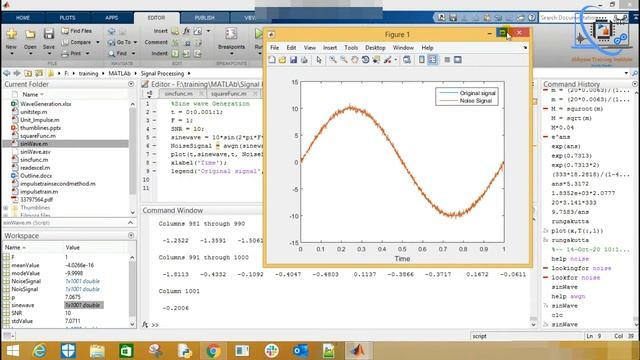Switch to the PLOTS ribbon tab

[67, 18]
